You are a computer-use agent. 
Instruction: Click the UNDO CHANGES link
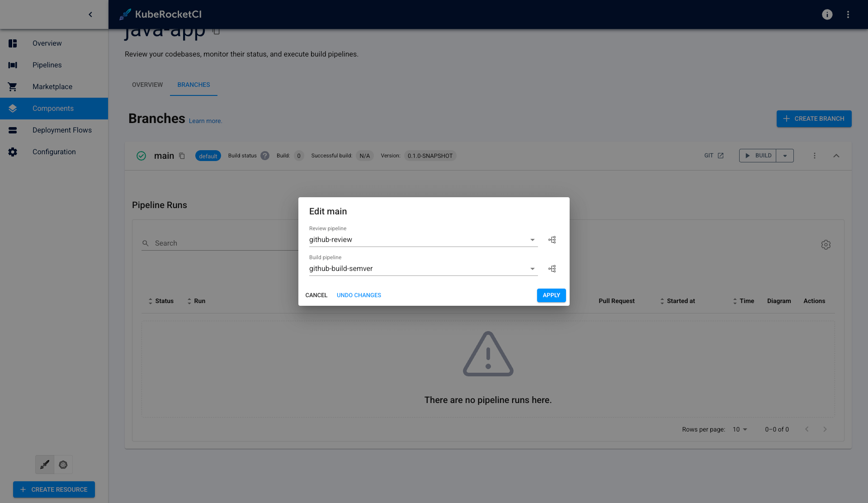pos(359,295)
